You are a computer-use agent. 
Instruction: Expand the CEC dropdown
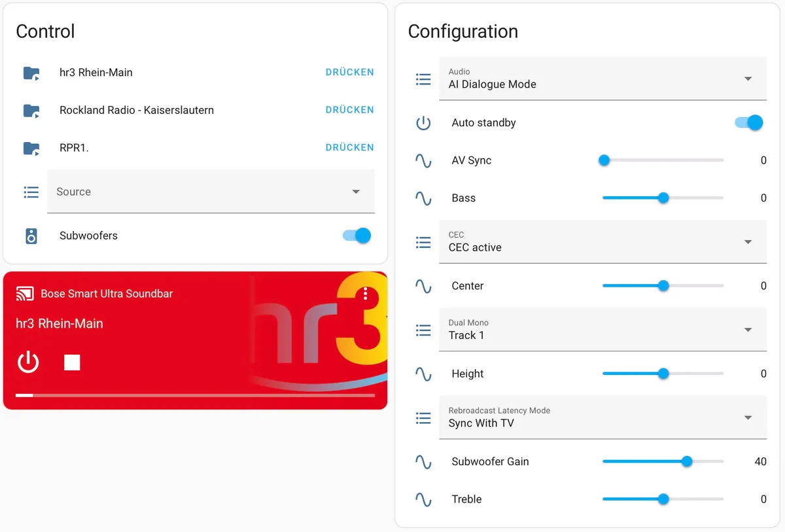(602, 241)
